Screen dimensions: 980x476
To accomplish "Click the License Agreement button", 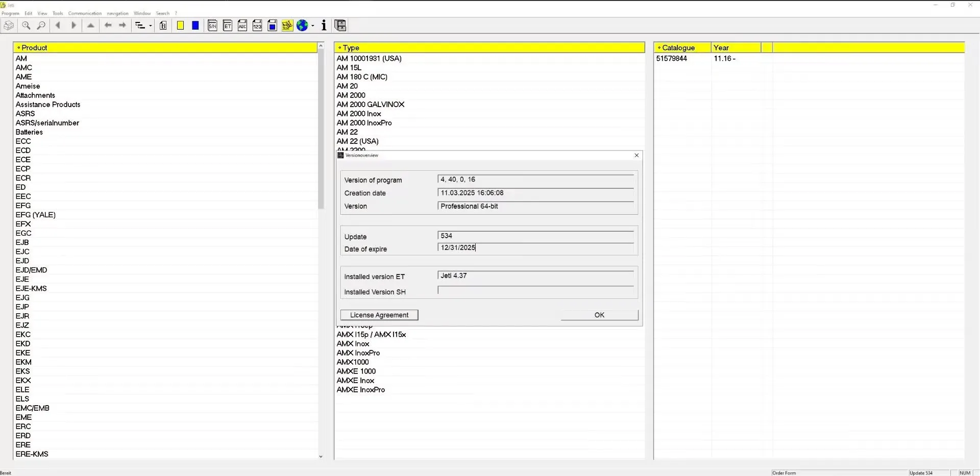I will 378,315.
